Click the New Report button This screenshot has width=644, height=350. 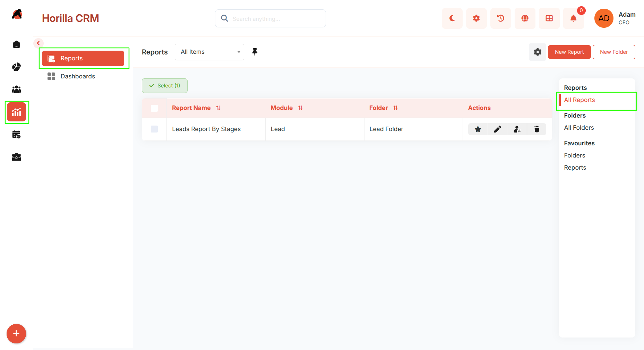coord(569,52)
